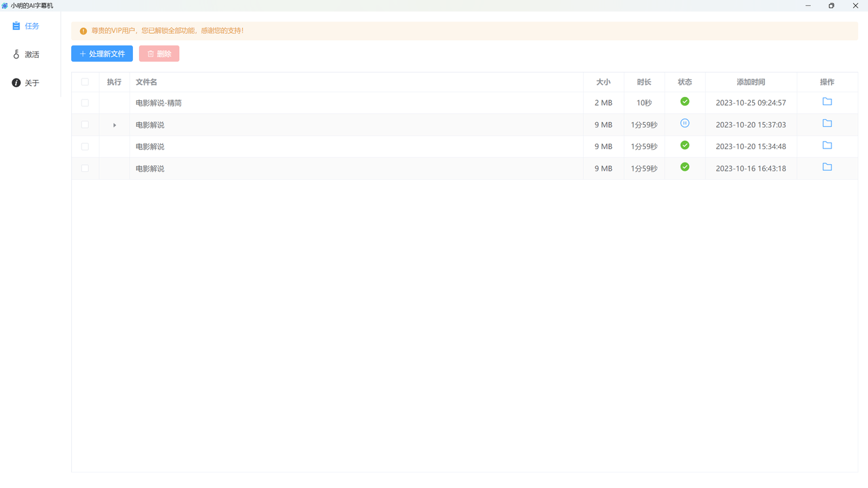Open the 任务 tasks sidebar tab
Viewport: 868px width, 488px height.
(26, 26)
